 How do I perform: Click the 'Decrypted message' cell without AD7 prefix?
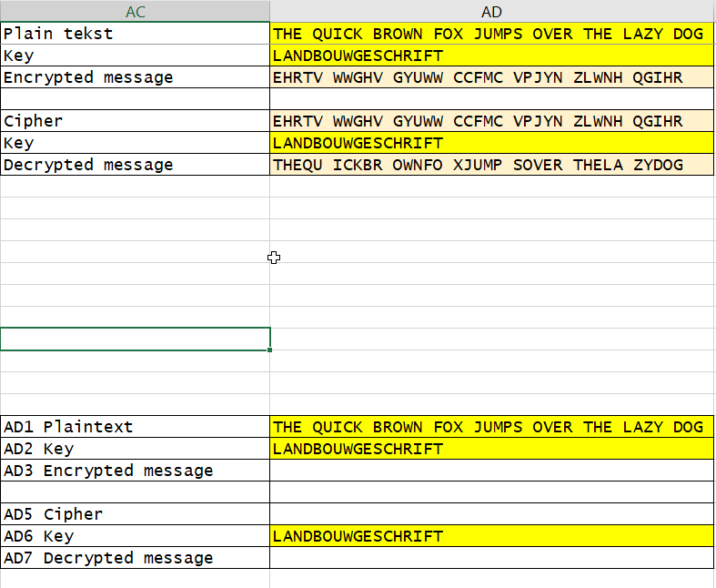tap(135, 165)
